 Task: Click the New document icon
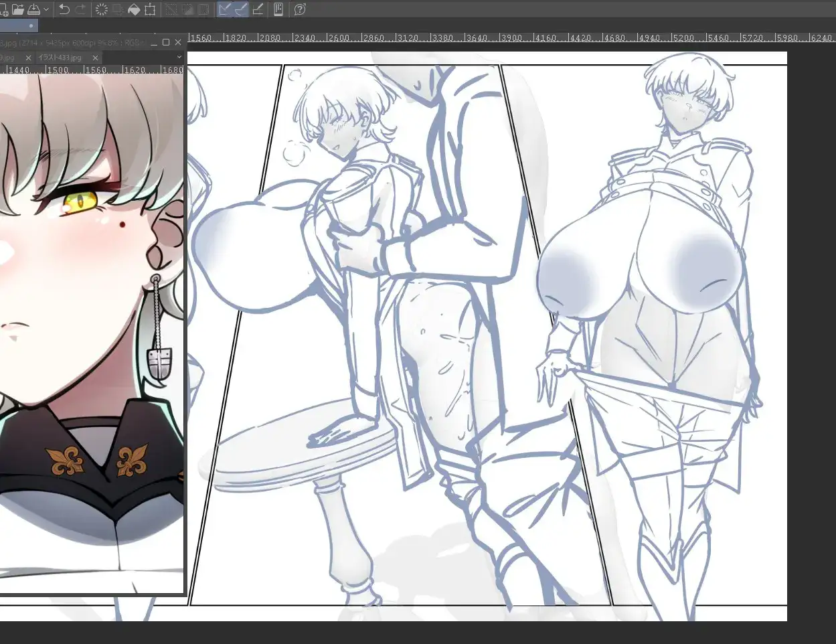pyautogui.click(x=3, y=9)
